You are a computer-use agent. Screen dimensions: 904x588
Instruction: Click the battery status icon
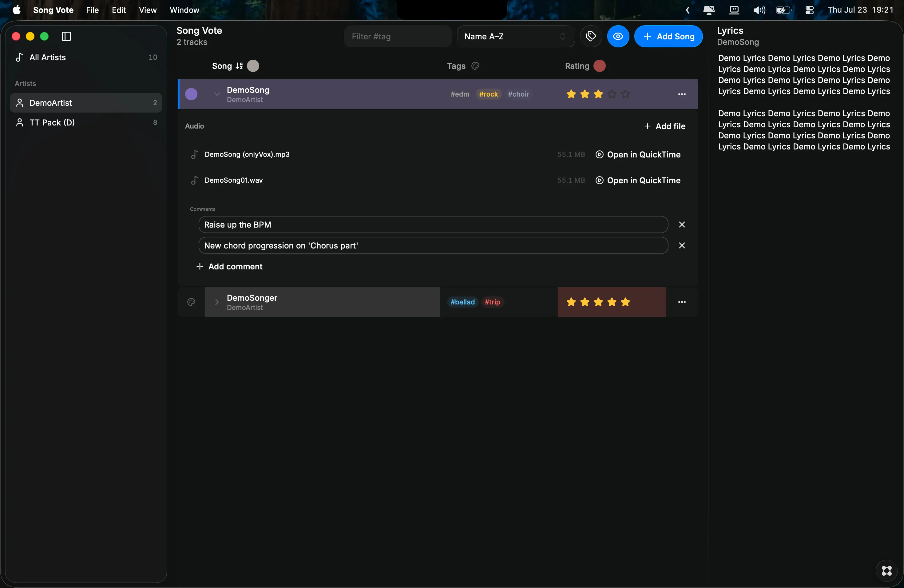[783, 10]
